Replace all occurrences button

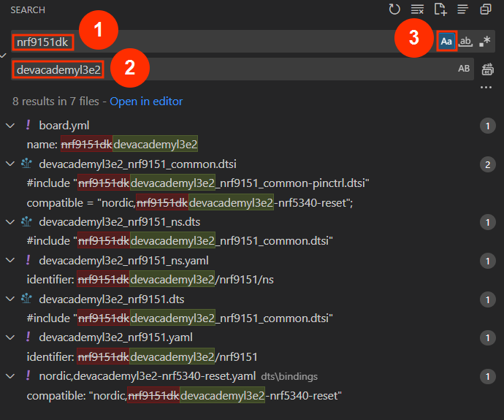click(487, 69)
